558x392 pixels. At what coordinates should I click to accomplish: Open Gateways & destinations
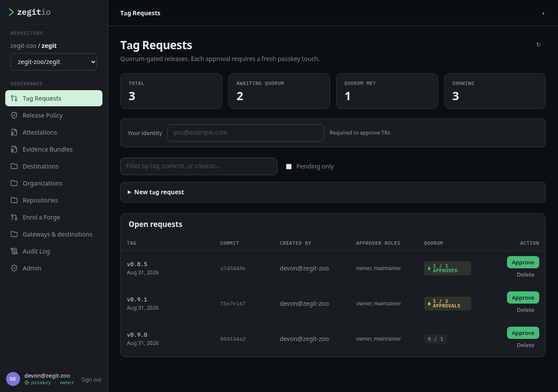click(54, 234)
